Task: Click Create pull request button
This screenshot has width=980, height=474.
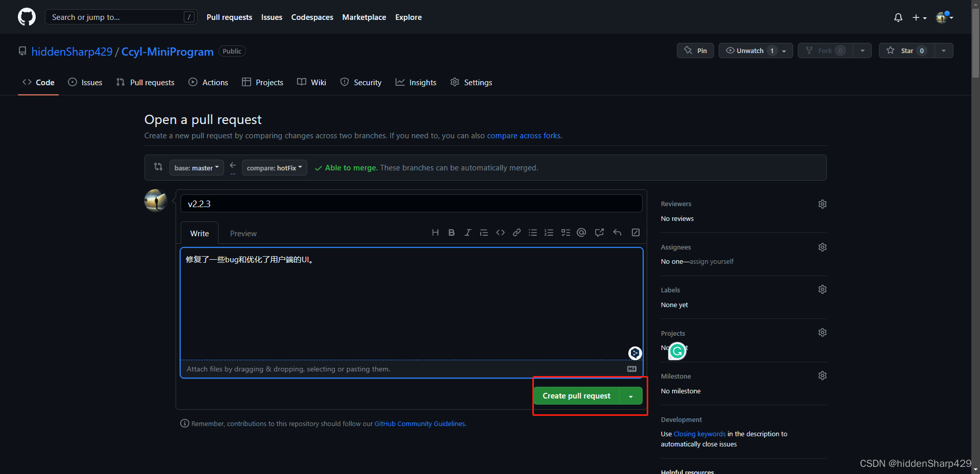Action: (576, 396)
